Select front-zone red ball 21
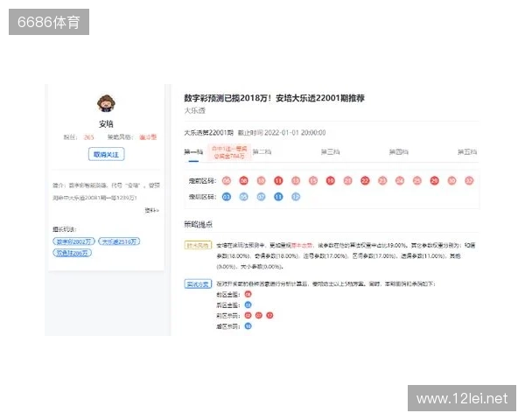This screenshot has height=420, width=525. (x=348, y=181)
